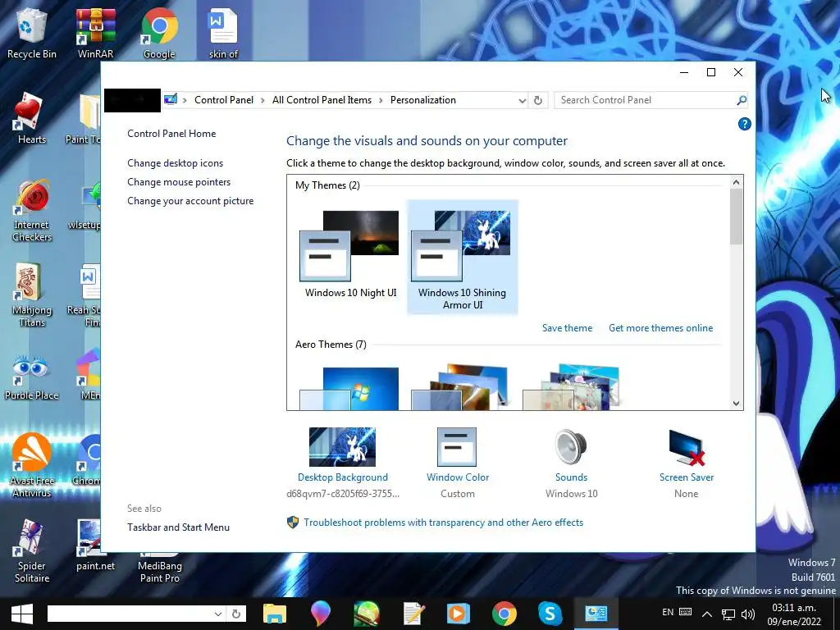Click the search magnifier in Control Panel
The width and height of the screenshot is (840, 630).
(742, 100)
